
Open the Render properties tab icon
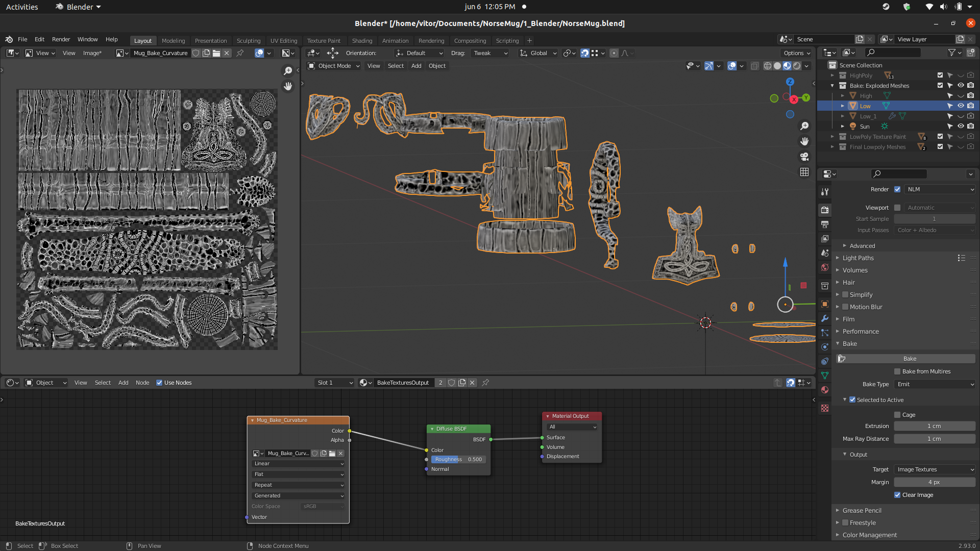[825, 210]
